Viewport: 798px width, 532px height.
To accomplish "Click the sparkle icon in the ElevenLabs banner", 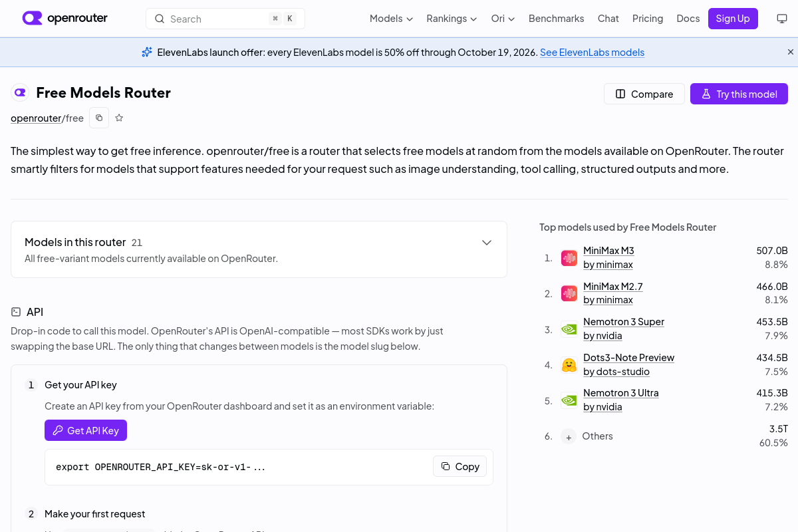I will click(147, 52).
